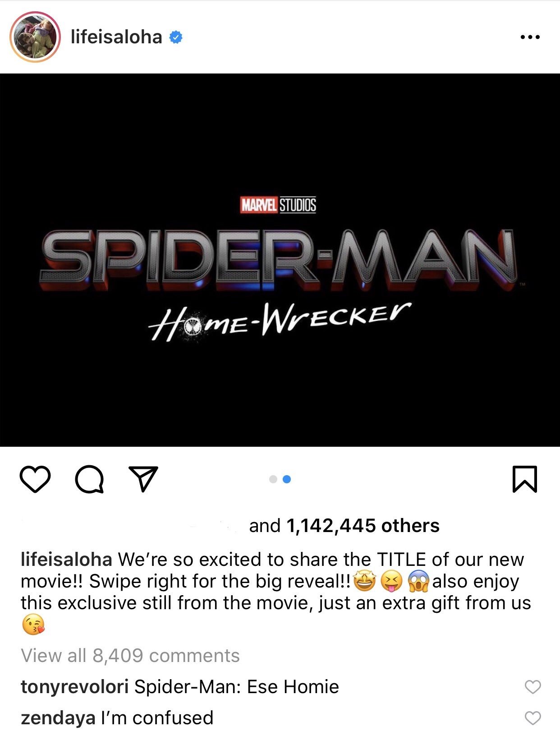The height and width of the screenshot is (736, 560).
Task: Open tonyrevolori's profile
Action: point(75,687)
